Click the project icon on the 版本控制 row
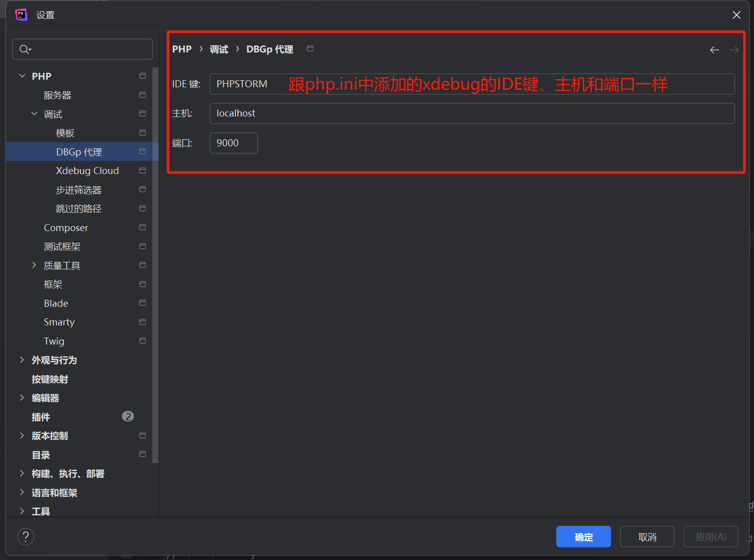 click(x=143, y=435)
